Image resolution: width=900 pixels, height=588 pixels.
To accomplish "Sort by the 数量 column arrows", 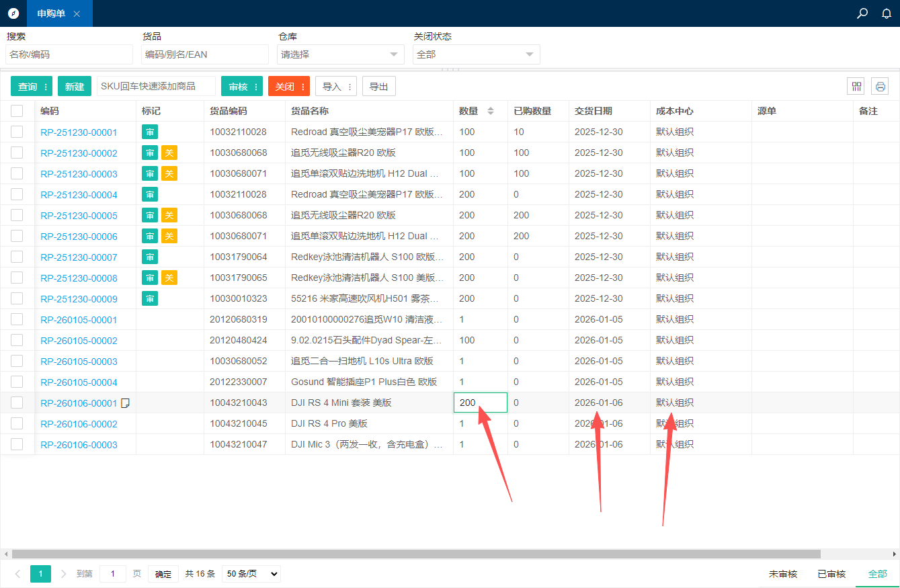I will (491, 111).
